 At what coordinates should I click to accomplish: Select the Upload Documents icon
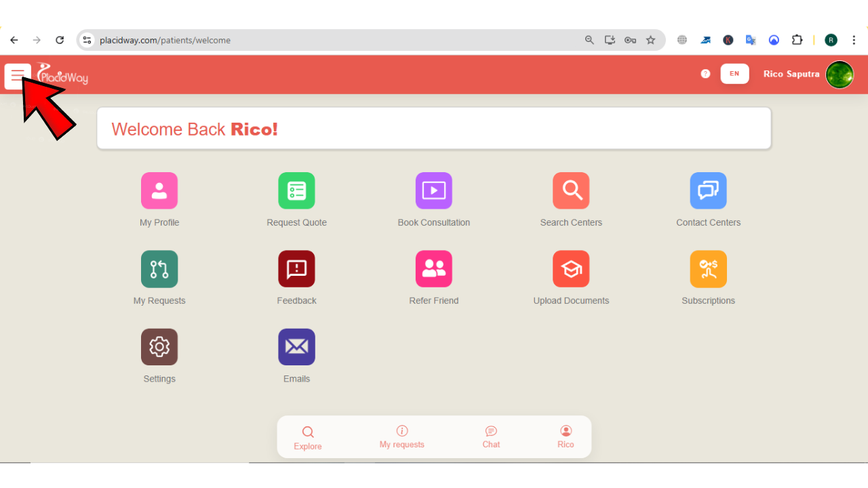(x=571, y=268)
